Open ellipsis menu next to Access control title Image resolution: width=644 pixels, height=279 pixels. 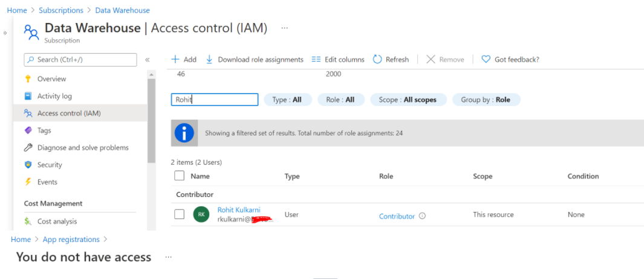point(284,28)
